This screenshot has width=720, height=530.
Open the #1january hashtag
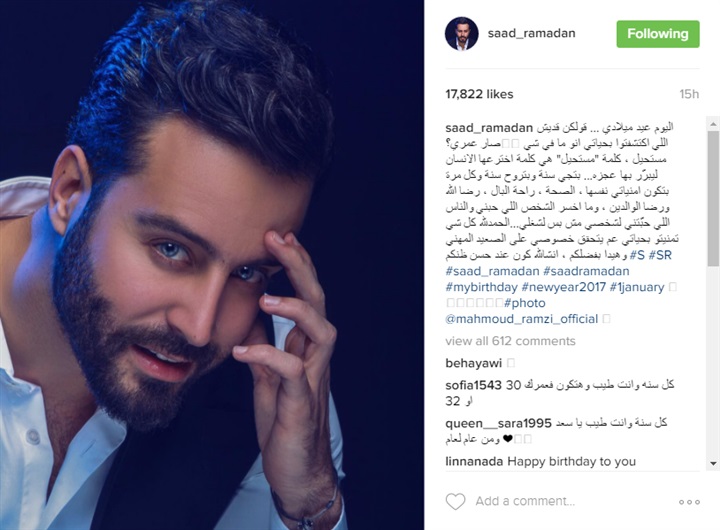coord(637,287)
